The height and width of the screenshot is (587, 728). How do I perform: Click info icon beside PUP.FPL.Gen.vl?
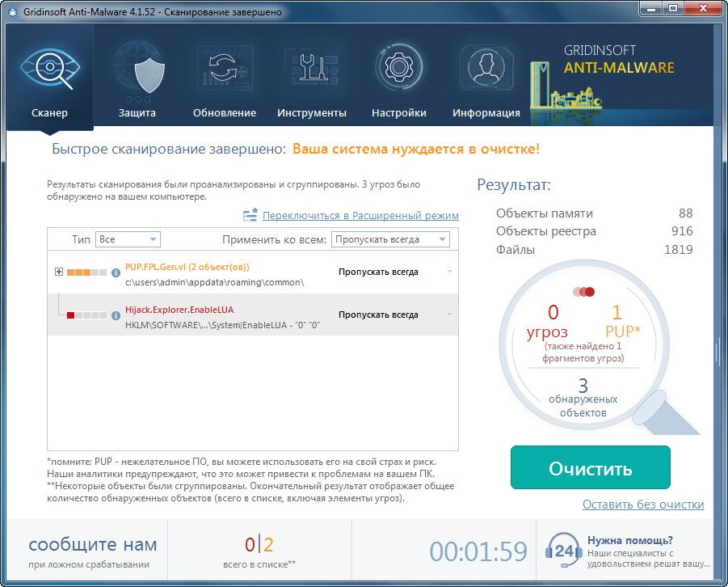(116, 272)
